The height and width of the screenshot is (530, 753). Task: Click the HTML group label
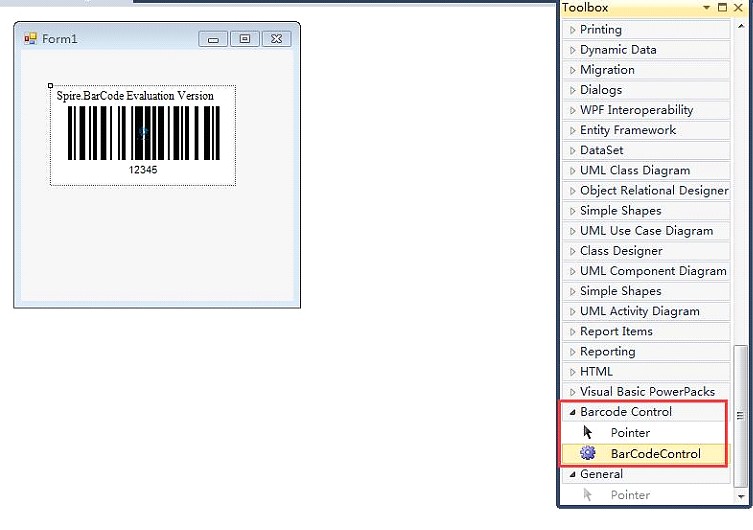click(x=596, y=372)
